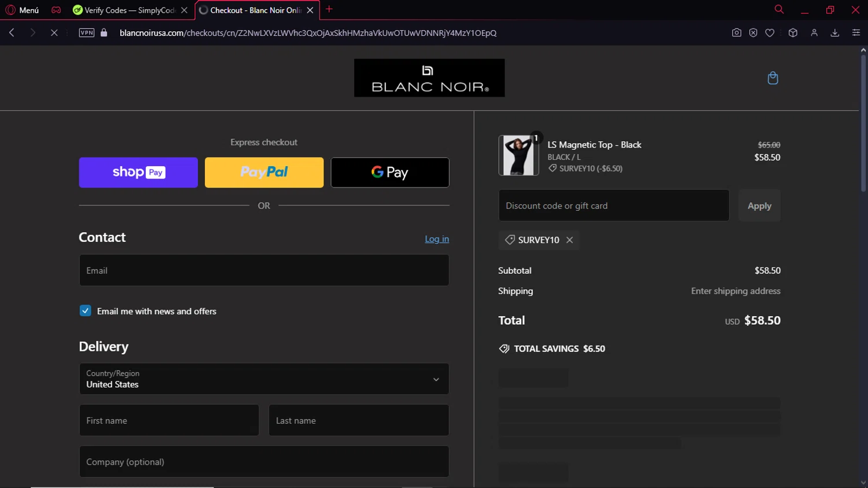Click the Enter shipping address text
This screenshot has height=488, width=868.
point(735,291)
